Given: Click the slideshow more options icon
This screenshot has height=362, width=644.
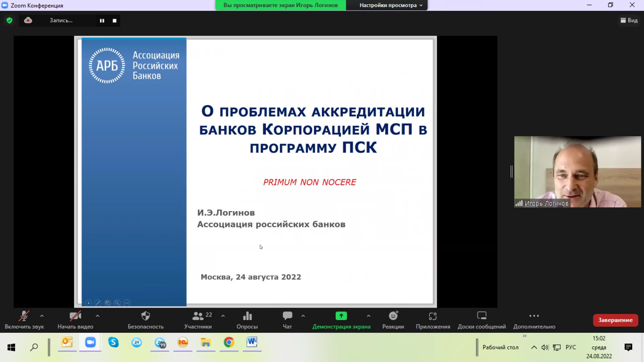Looking at the screenshot, I should tap(127, 303).
